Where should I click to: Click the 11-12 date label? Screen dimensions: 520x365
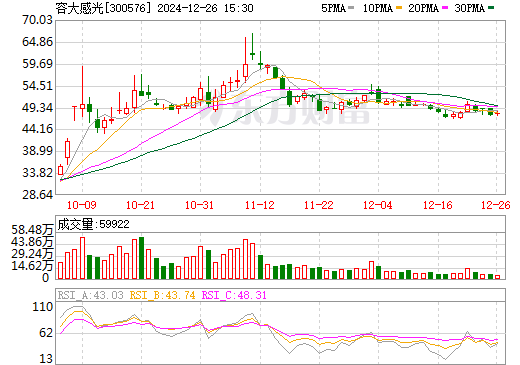260,205
